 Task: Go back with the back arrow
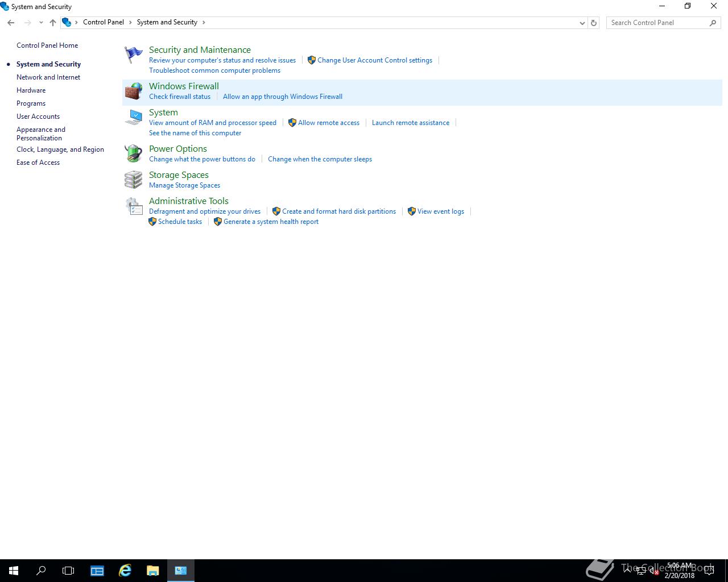tap(11, 23)
